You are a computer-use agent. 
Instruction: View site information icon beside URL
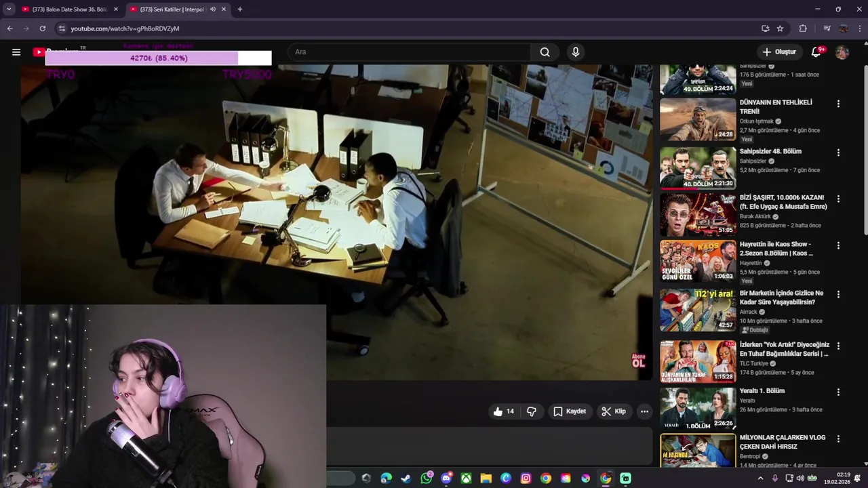tap(62, 28)
